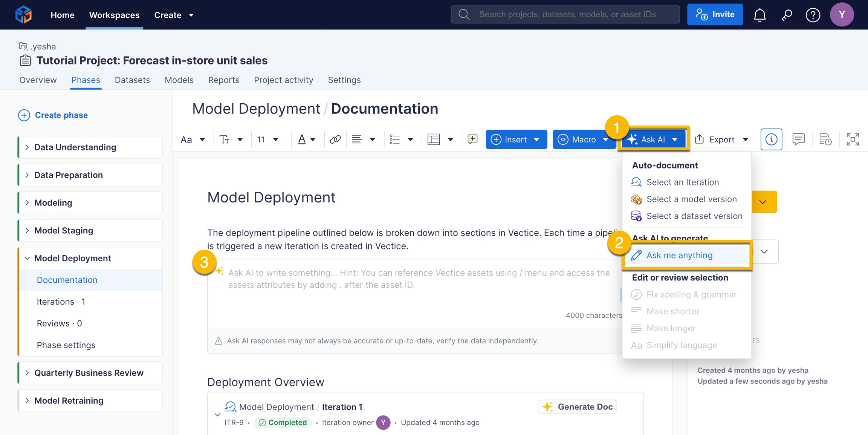Open the help question mark icon
The width and height of the screenshot is (868, 435).
tap(813, 15)
